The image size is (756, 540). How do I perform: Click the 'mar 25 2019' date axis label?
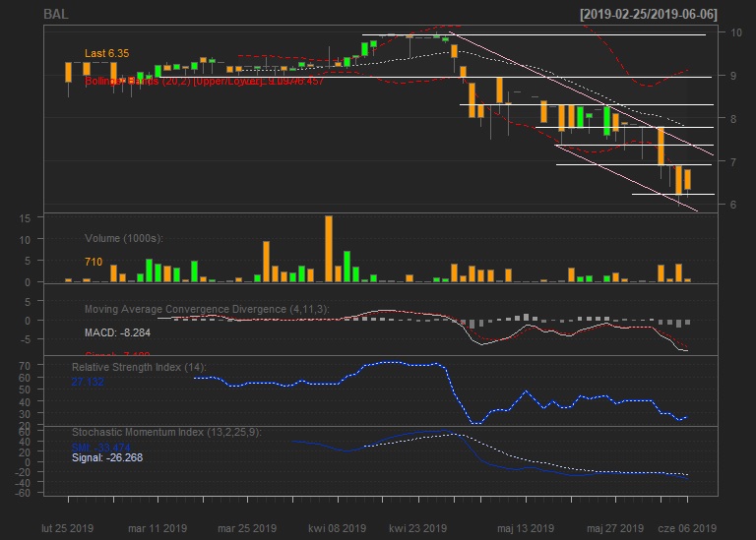pos(247,528)
